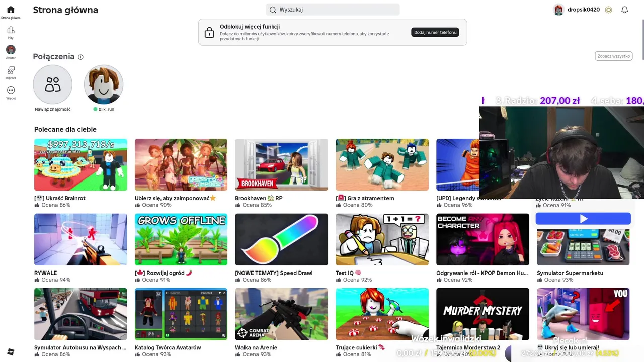This screenshot has height=362, width=644.
Task: Open the Więcej three-dots sidebar icon
Action: click(x=11, y=90)
